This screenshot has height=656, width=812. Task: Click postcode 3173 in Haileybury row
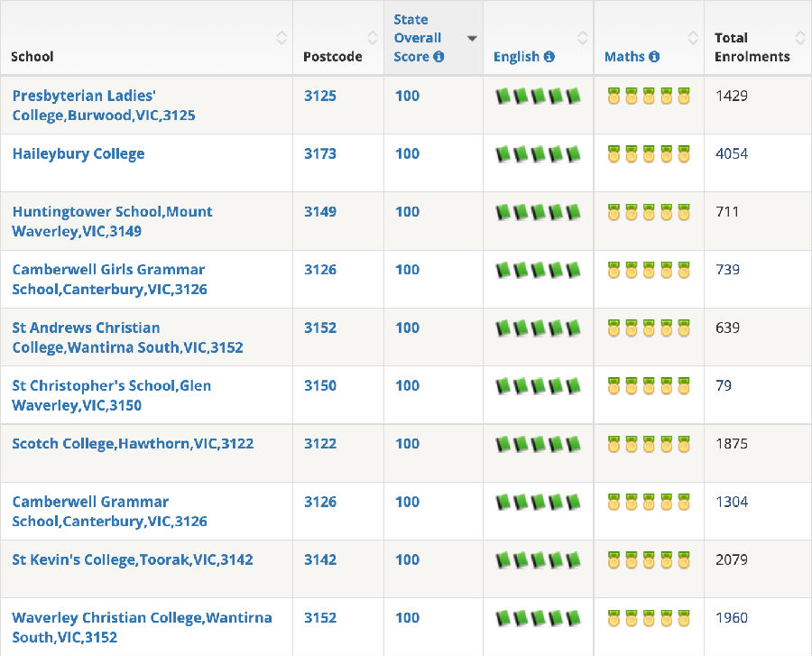pos(320,153)
